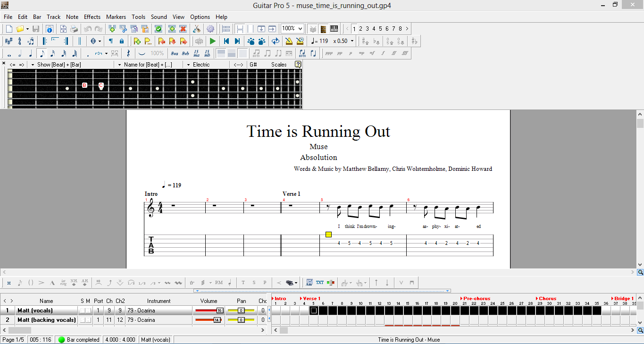Open the gear tools icon
The height and width of the screenshot is (344, 644).
pyautogui.click(x=210, y=29)
